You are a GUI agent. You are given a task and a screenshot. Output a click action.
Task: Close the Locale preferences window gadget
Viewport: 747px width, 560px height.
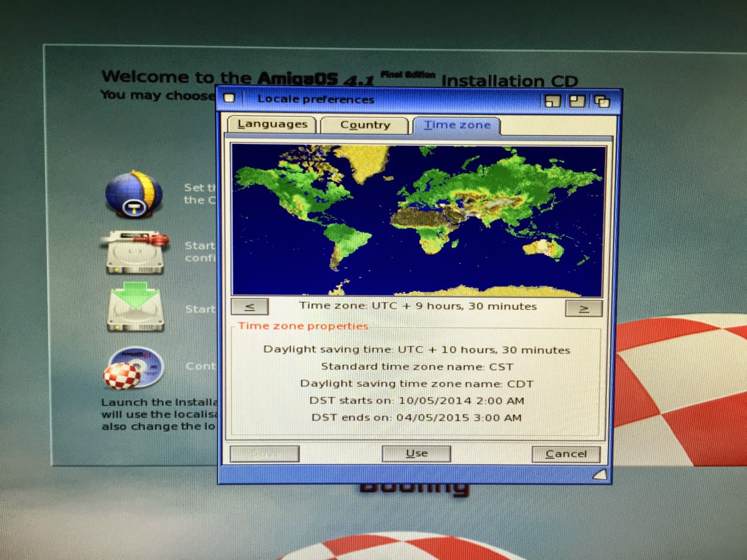coord(229,98)
